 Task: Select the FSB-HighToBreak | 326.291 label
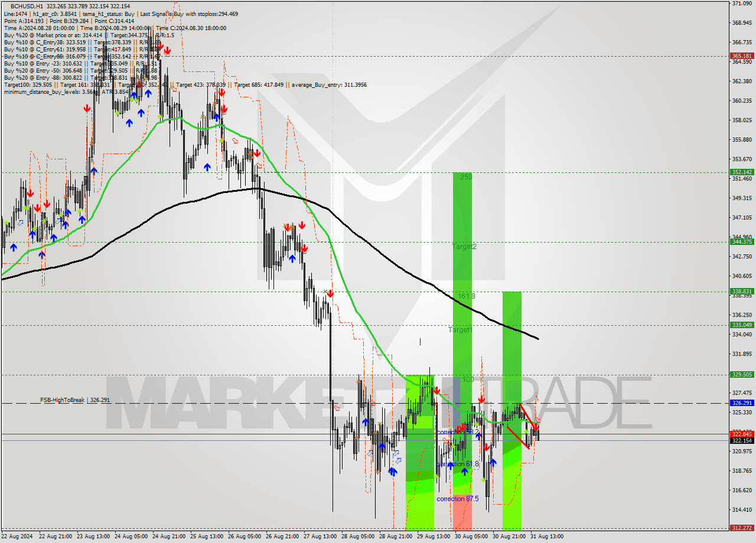[75, 400]
